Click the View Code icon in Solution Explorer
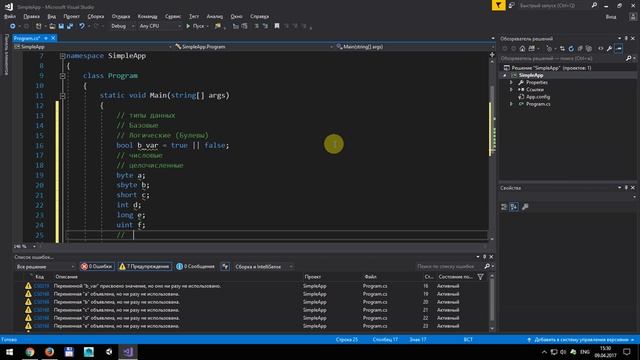 [600, 49]
